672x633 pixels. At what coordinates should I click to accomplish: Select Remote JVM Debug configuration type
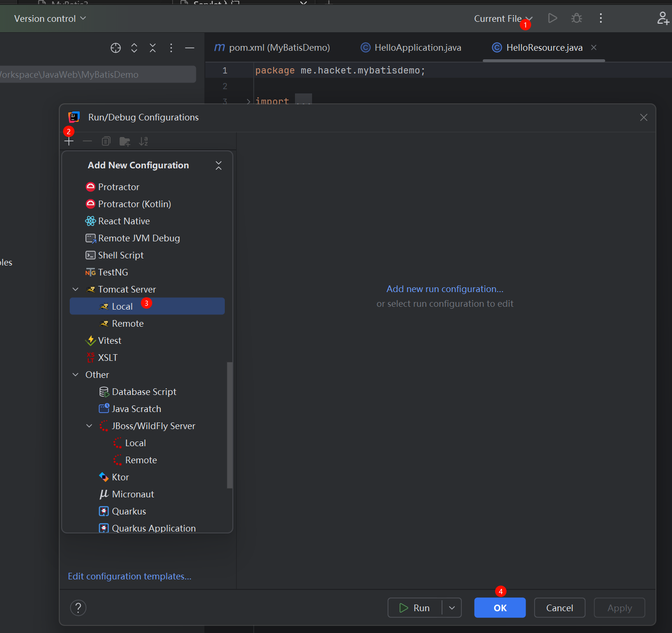click(x=147, y=238)
